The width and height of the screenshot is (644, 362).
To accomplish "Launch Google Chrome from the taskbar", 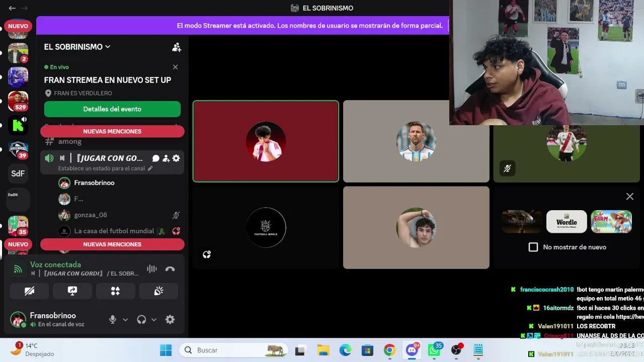I will pos(389,350).
